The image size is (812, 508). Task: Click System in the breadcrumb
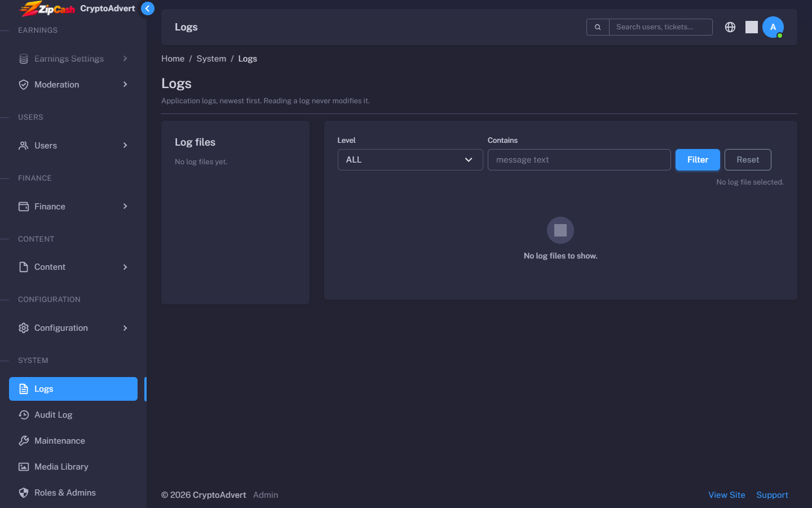pyautogui.click(x=211, y=59)
